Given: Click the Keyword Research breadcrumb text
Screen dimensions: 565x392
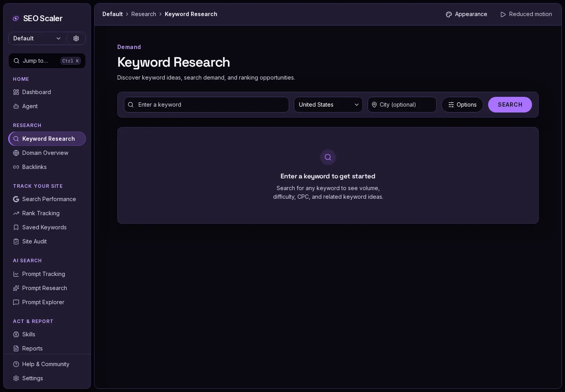Looking at the screenshot, I should (191, 14).
